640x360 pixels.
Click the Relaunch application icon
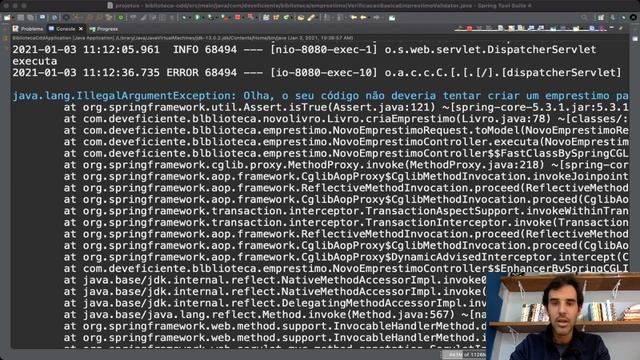click(250, 18)
